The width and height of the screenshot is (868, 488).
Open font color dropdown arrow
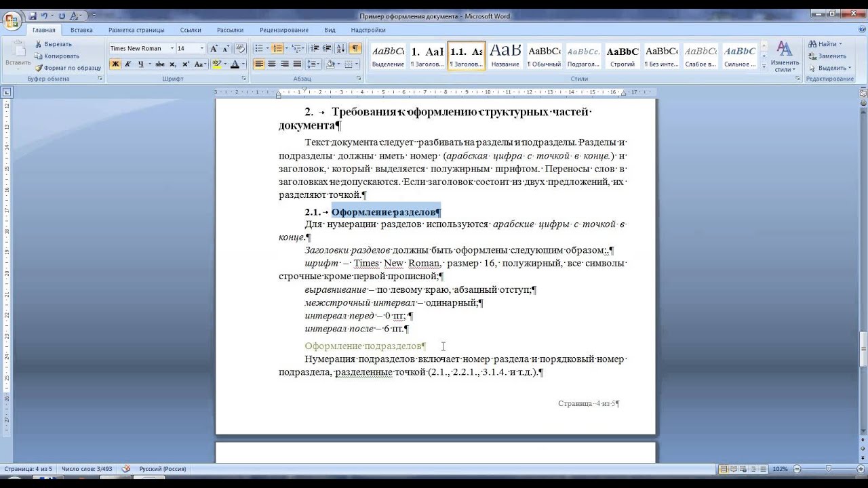[x=243, y=64]
